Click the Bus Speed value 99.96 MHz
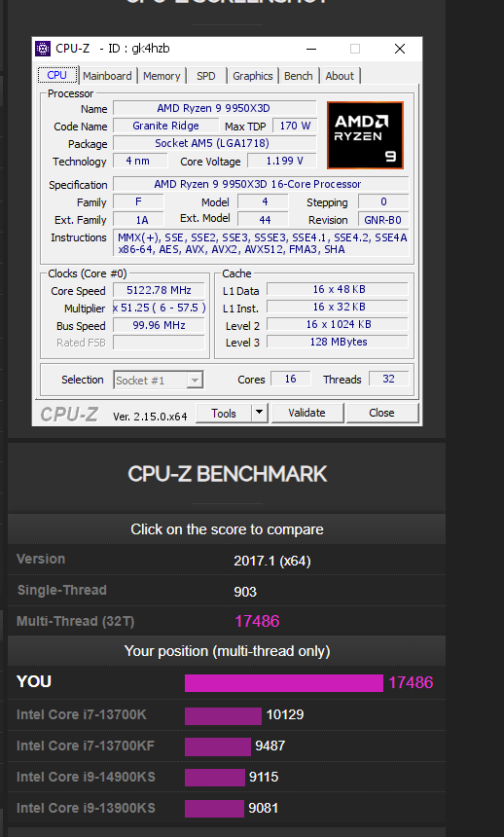Image resolution: width=504 pixels, height=837 pixels. [x=159, y=326]
